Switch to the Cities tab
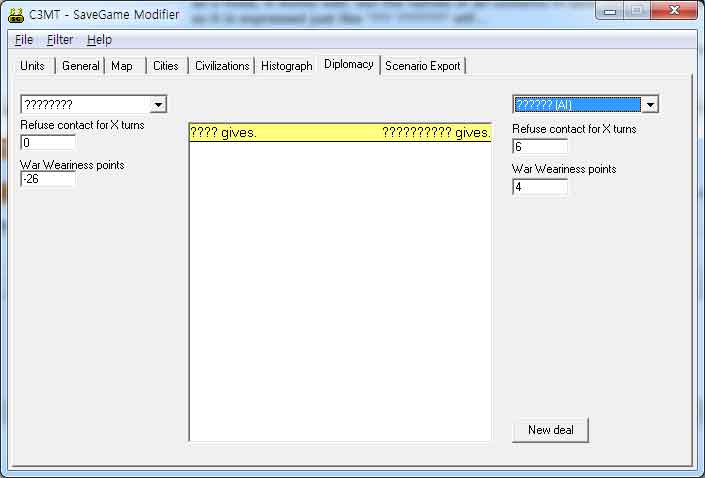Screen dimensions: 705x478 tap(165, 66)
